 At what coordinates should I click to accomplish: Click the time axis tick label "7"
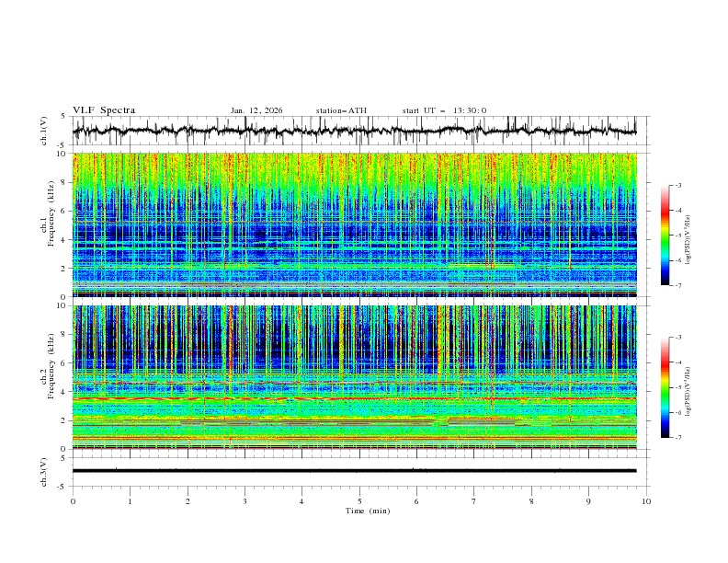click(474, 501)
